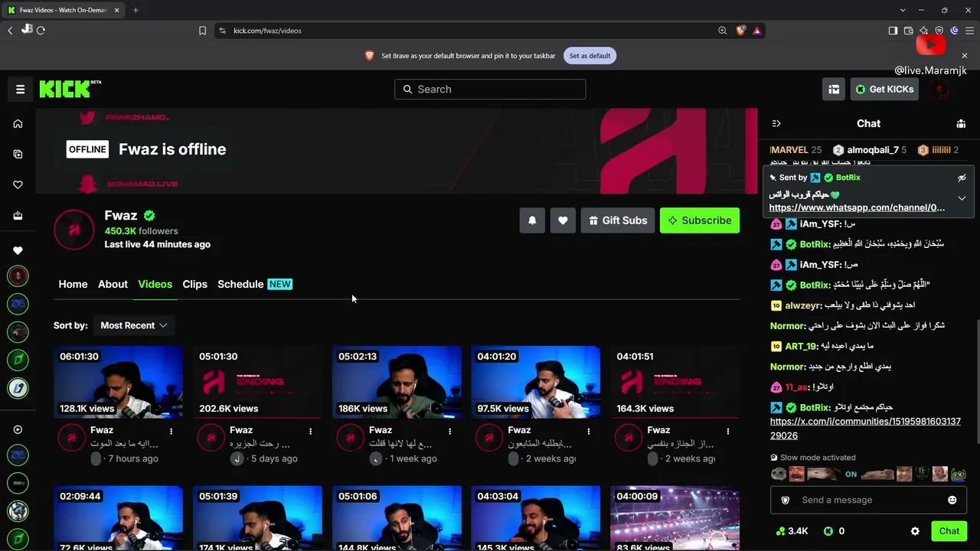Click the Search field on Kick
The height and width of the screenshot is (551, 980).
(490, 90)
